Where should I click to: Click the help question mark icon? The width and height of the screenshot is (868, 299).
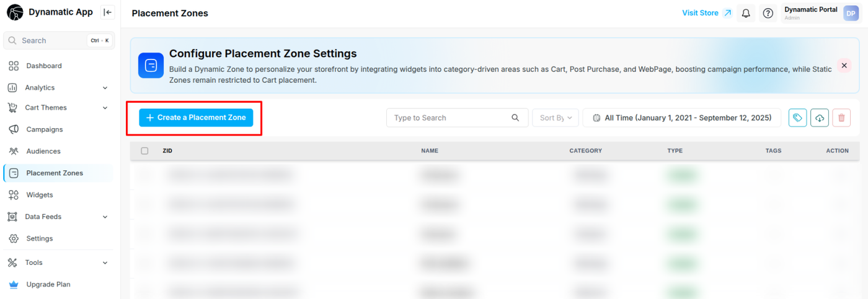[x=768, y=13]
